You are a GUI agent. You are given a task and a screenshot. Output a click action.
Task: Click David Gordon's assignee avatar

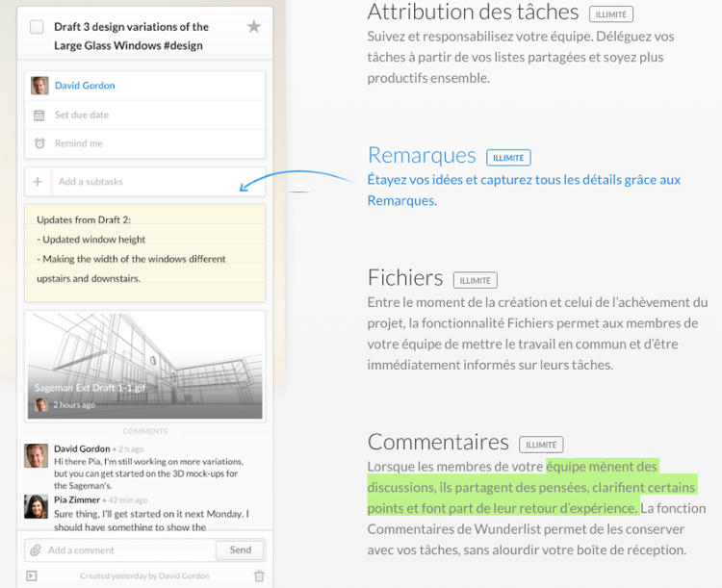coord(39,86)
